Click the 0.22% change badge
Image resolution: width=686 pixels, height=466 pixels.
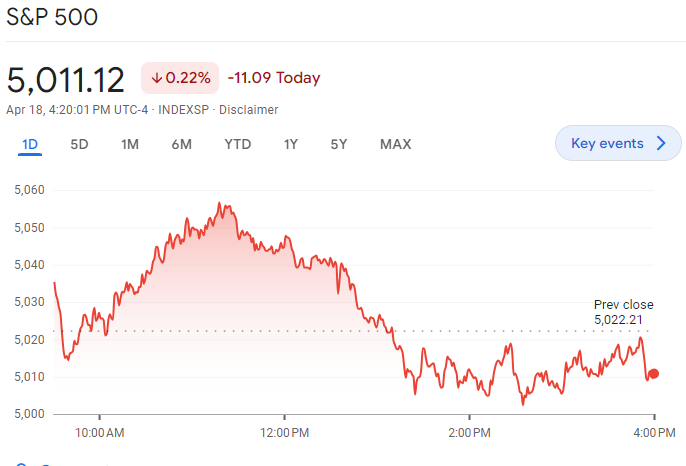point(181,78)
